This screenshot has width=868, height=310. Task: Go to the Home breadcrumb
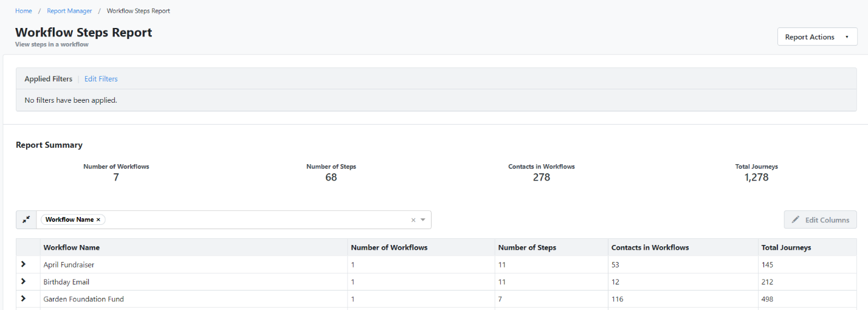coord(24,11)
